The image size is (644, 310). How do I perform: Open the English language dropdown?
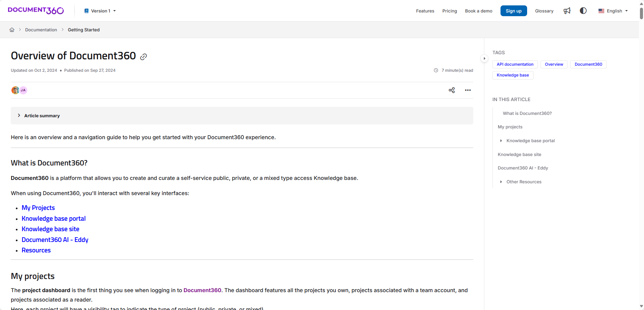click(613, 11)
